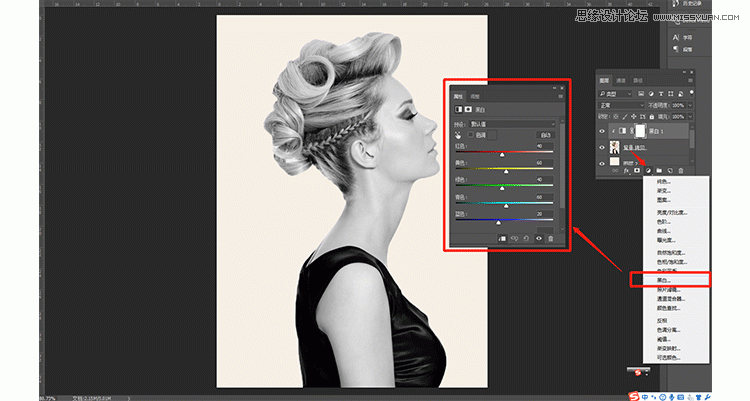Delete adjustment via Properties panel trash icon
Viewport: 750px width, 401px height.
click(550, 238)
